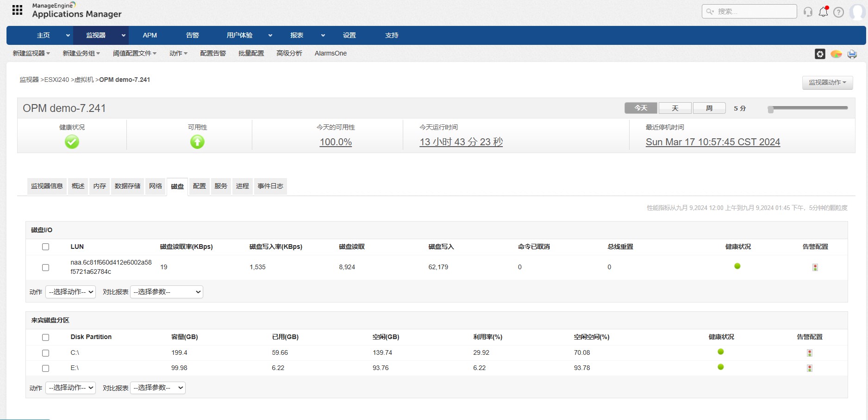Expand the 主页 menu dropdown arrow

pyautogui.click(x=68, y=36)
